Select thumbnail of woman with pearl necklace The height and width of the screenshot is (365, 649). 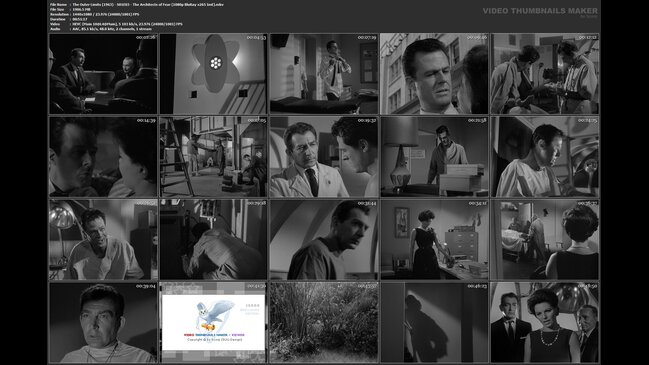click(x=545, y=322)
